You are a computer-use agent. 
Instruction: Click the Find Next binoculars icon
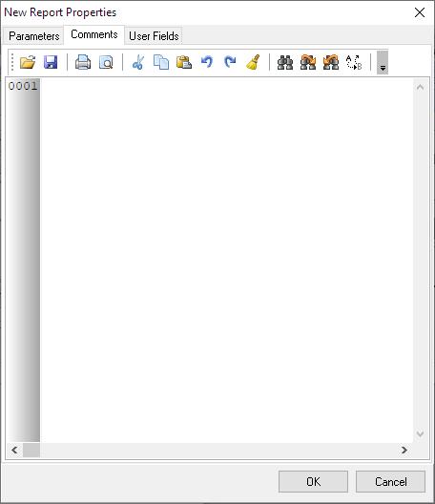[x=308, y=62]
